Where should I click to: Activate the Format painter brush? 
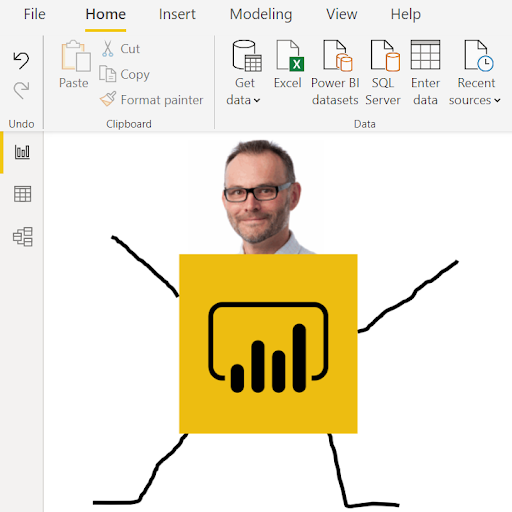pos(108,99)
